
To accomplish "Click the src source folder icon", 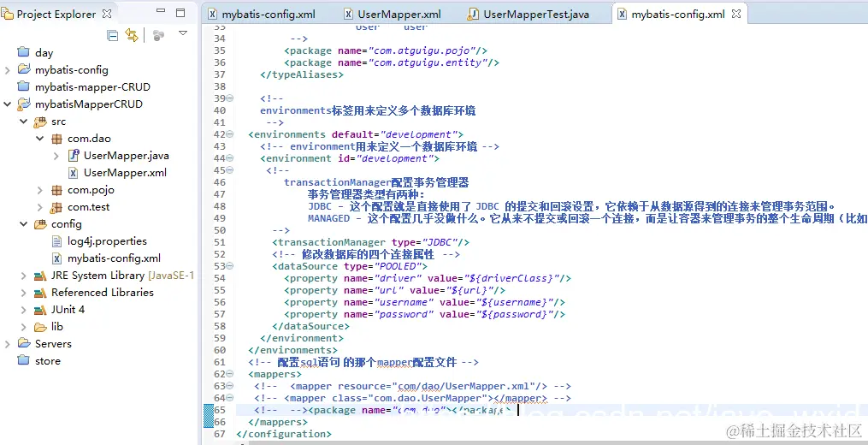I will [x=40, y=121].
